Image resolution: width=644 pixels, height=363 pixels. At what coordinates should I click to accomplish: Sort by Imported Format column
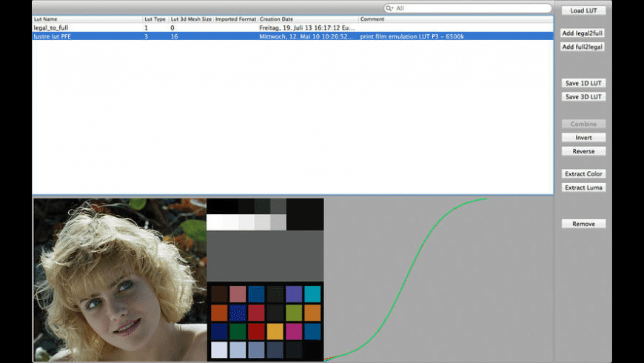pyautogui.click(x=235, y=19)
